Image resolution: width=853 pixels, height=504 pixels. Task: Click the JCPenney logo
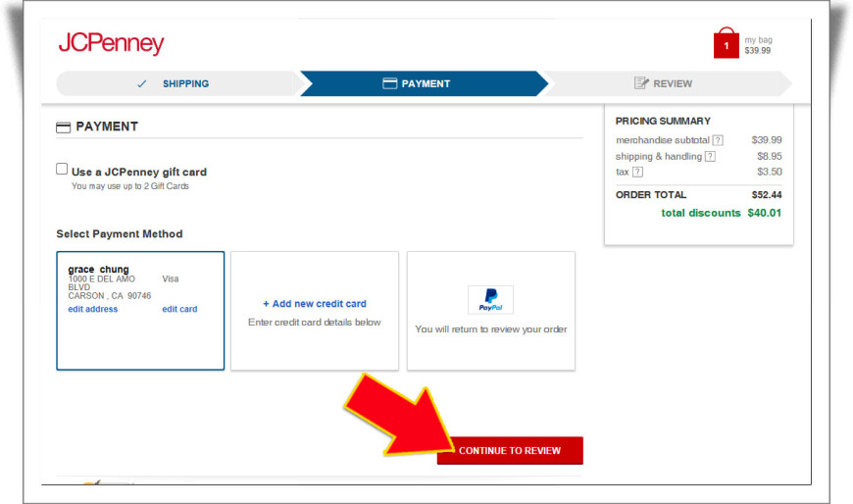pos(112,43)
